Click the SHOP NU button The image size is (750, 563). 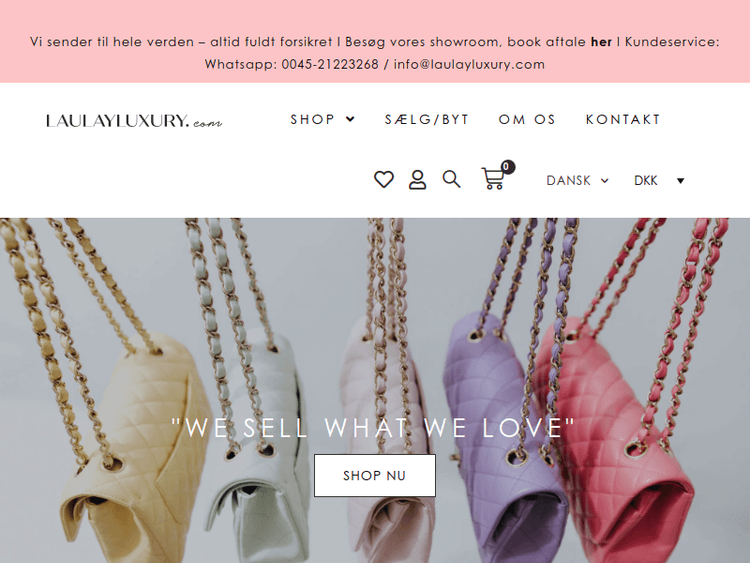(375, 475)
